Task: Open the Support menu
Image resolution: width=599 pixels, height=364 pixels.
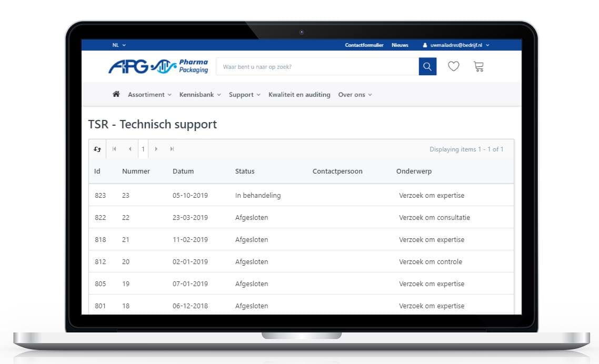Action: pyautogui.click(x=244, y=95)
